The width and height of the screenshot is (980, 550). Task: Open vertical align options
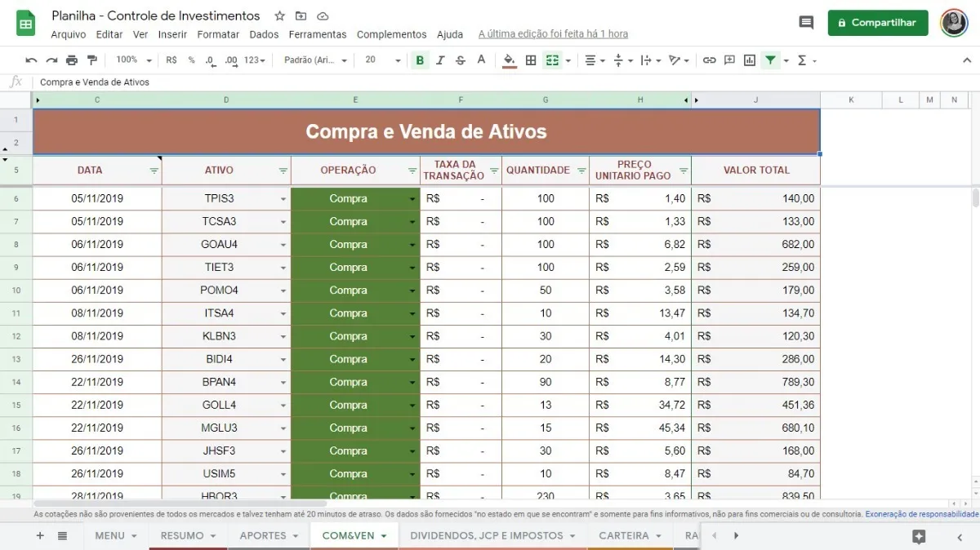(622, 60)
